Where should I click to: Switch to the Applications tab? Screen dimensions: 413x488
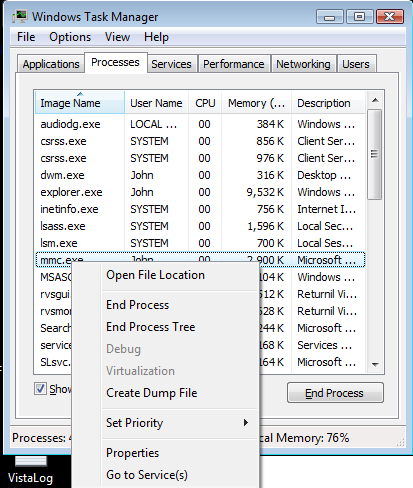(x=51, y=64)
